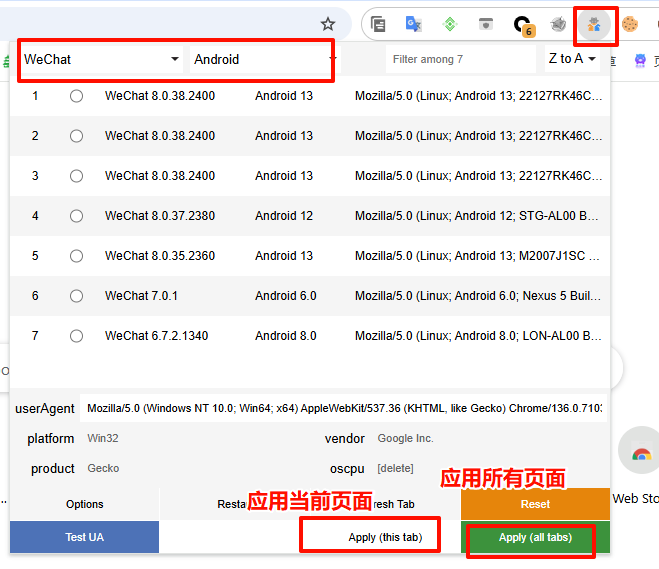Viewport: 659px width, 569px height.
Task: Choose the WeChat 8.0.37.2380 radio button
Action: point(76,216)
